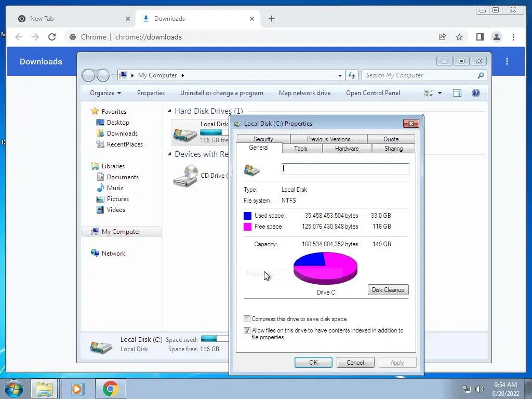The width and height of the screenshot is (532, 399).
Task: Click OK in Properties dialog
Action: click(313, 362)
